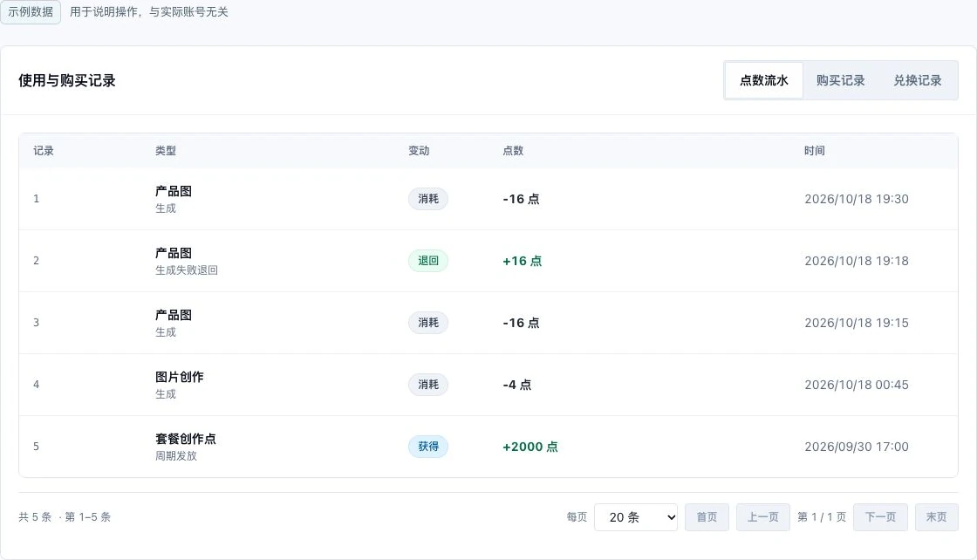977x560 pixels.
Task: Open the 购买记录 tab
Action: pyautogui.click(x=840, y=80)
